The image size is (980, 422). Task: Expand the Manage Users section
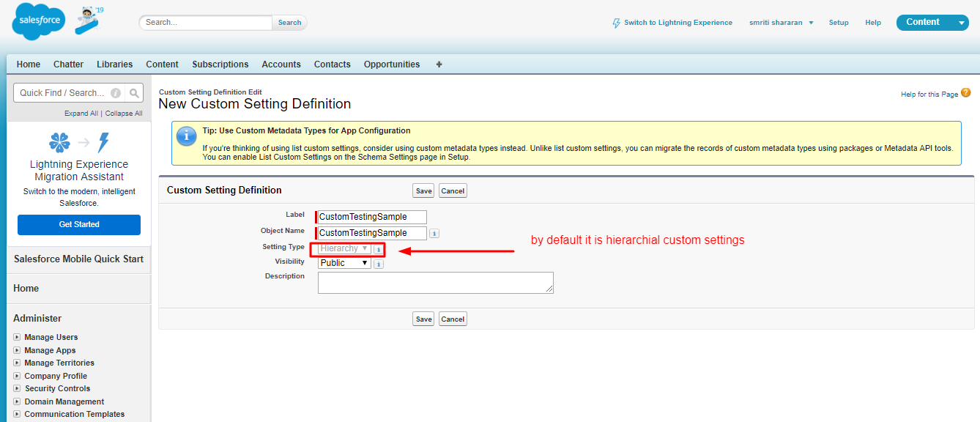pyautogui.click(x=16, y=337)
